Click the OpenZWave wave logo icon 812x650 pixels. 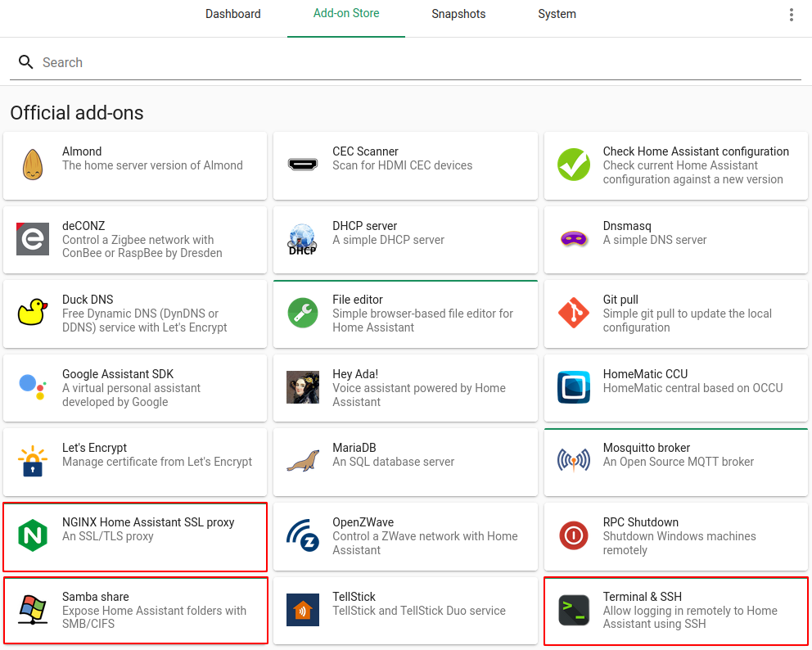point(302,535)
